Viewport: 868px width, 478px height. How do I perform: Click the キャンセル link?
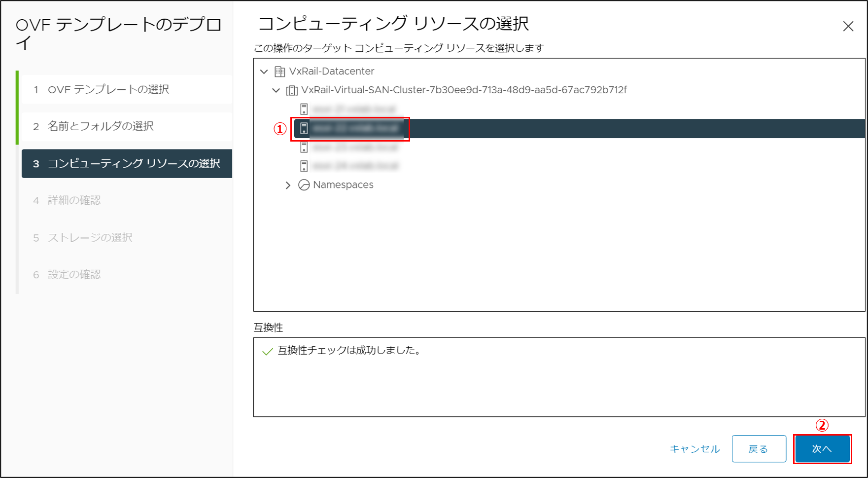694,449
